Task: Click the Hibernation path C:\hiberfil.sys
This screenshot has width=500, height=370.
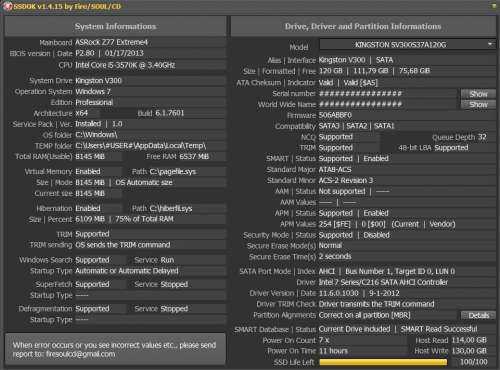Action: click(x=171, y=208)
